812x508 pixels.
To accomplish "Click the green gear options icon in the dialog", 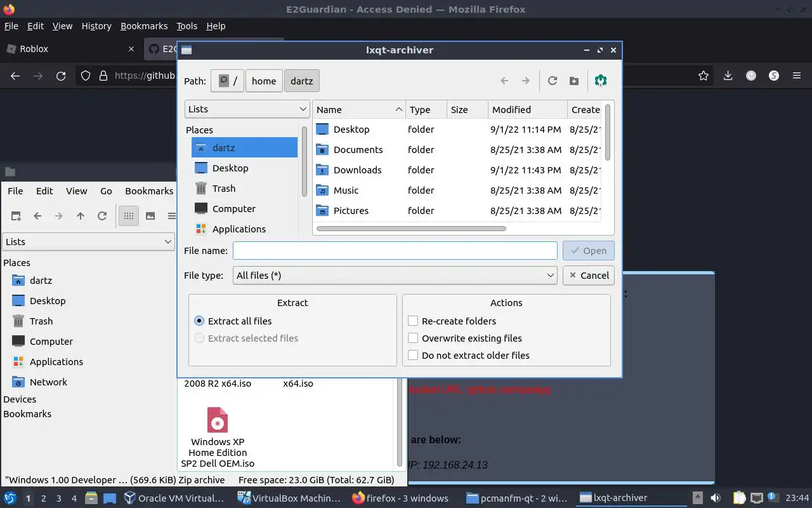I will click(601, 81).
